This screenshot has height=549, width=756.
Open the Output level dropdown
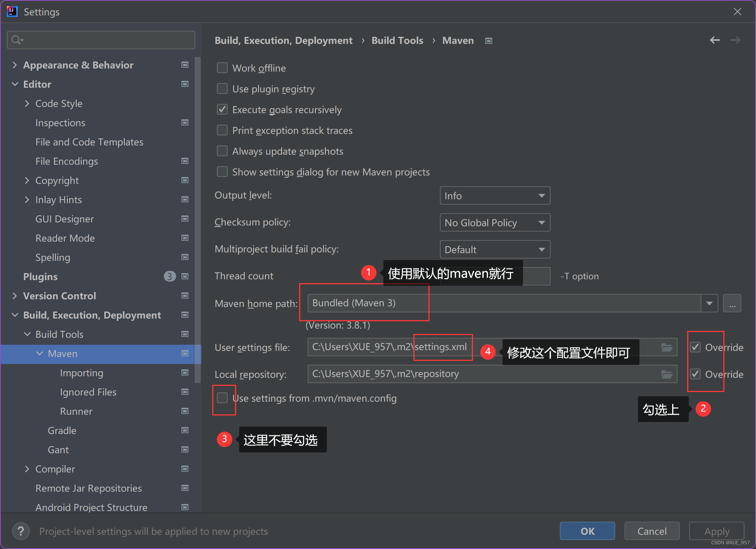coord(495,196)
